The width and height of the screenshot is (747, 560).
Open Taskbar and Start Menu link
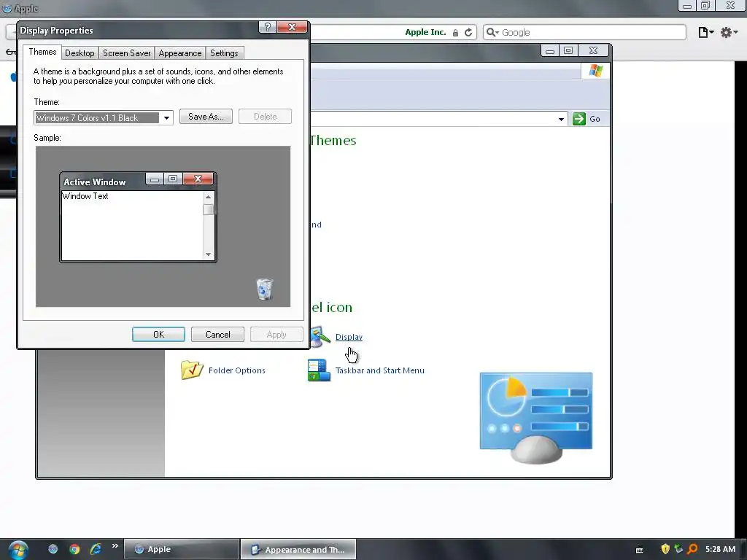(379, 370)
